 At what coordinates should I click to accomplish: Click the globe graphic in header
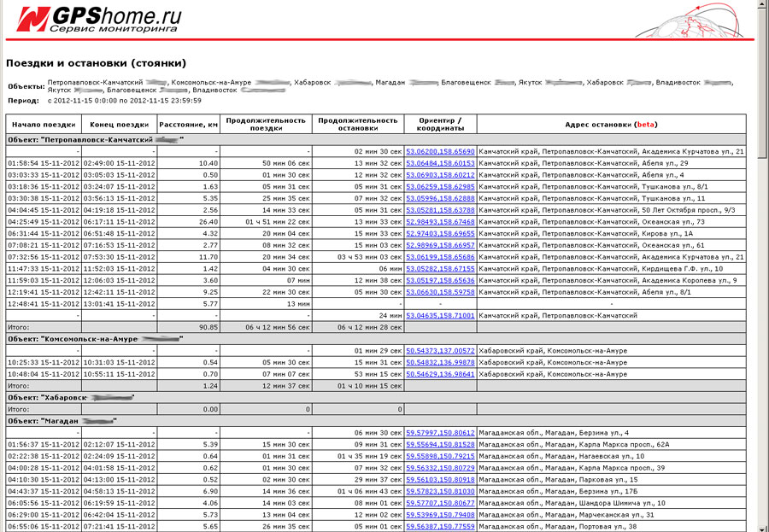pyautogui.click(x=690, y=20)
